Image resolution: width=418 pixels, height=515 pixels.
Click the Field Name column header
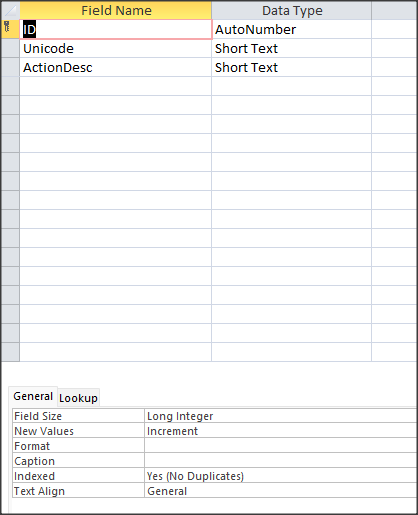click(116, 10)
